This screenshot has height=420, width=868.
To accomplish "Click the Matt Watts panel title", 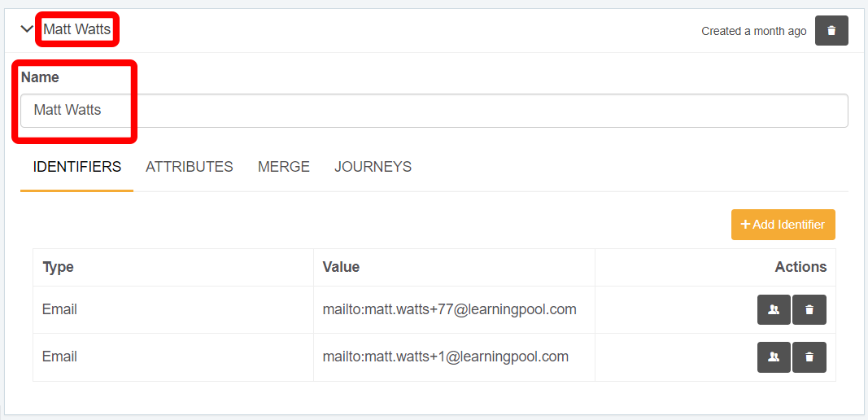I will pyautogui.click(x=76, y=29).
